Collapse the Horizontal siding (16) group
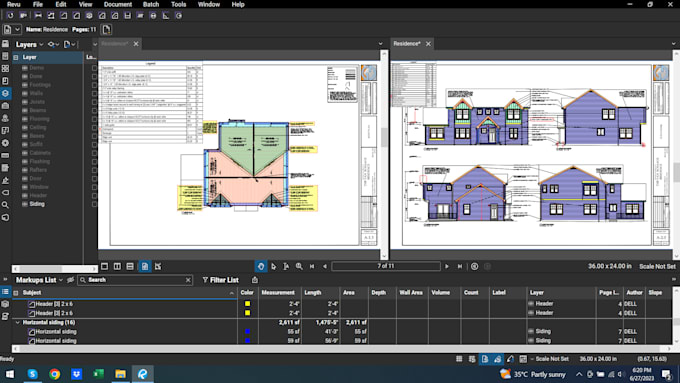Viewport: 680px width, 383px height. point(18,322)
